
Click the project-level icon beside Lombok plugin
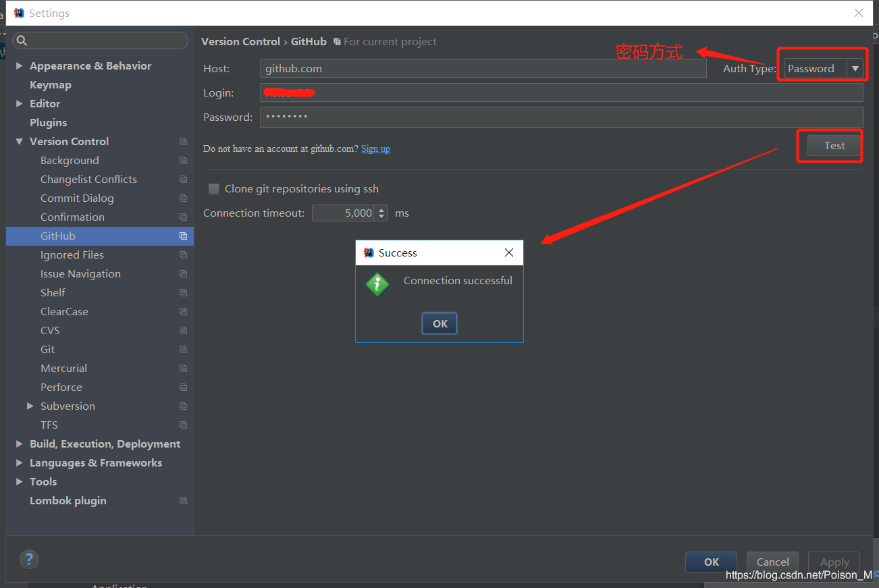click(183, 501)
